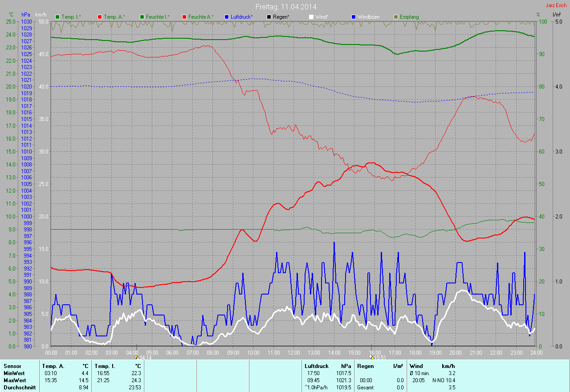Click the indoor minimum temperature value '22.3'
The height and width of the screenshot is (392, 570).
(136, 373)
